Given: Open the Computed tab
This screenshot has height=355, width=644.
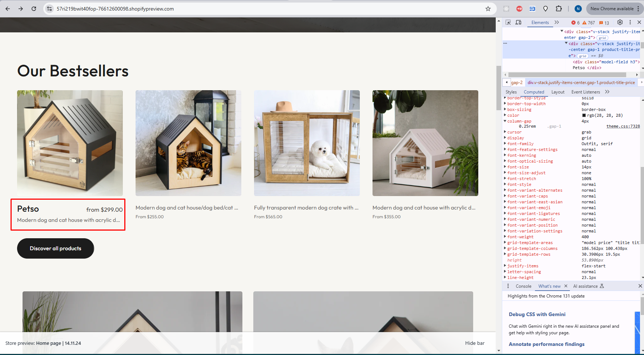Looking at the screenshot, I should (534, 92).
